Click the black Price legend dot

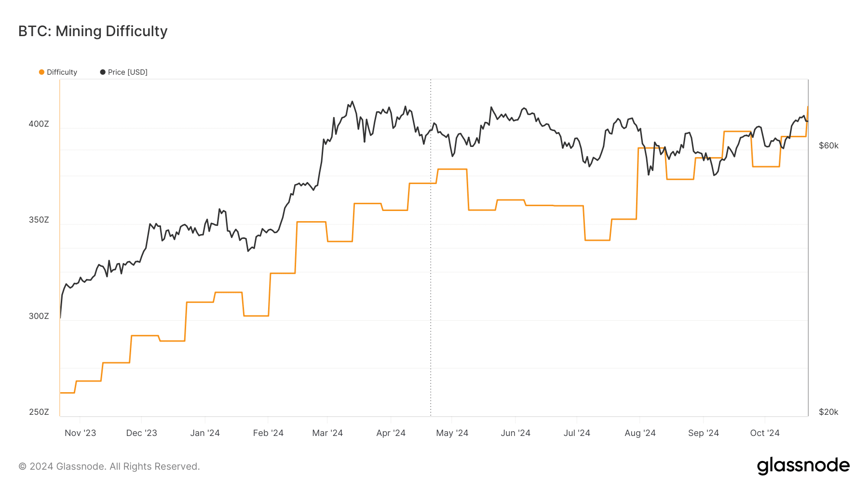(x=103, y=72)
